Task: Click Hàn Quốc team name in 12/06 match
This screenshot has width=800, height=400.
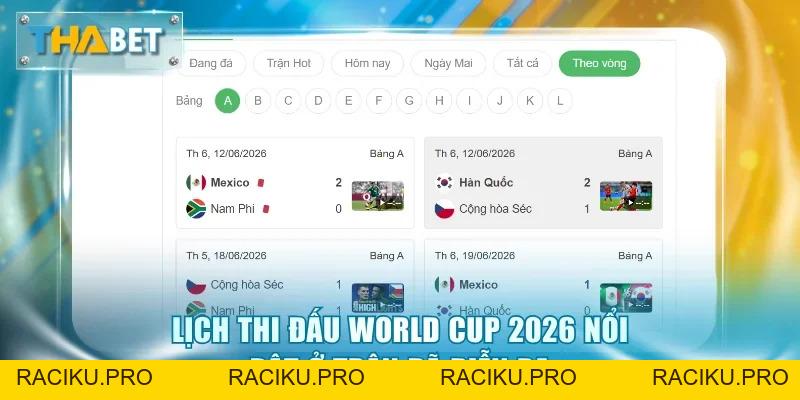Action: (x=486, y=183)
